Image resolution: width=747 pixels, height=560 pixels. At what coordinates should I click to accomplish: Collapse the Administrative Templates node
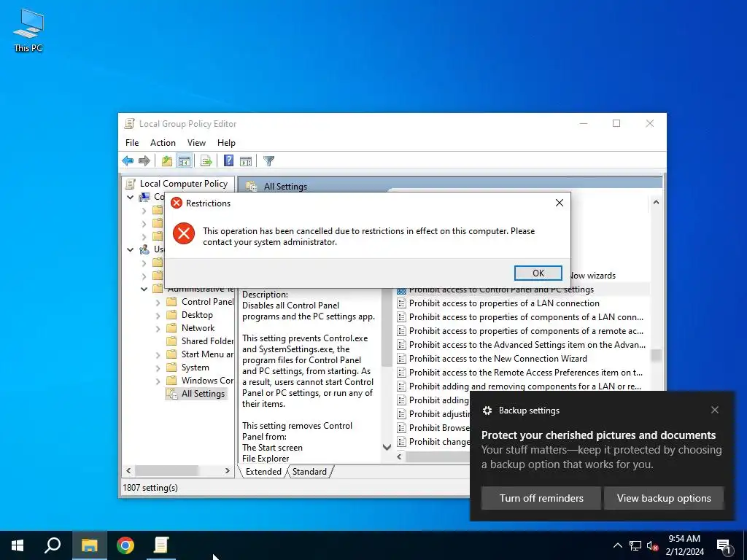144,289
